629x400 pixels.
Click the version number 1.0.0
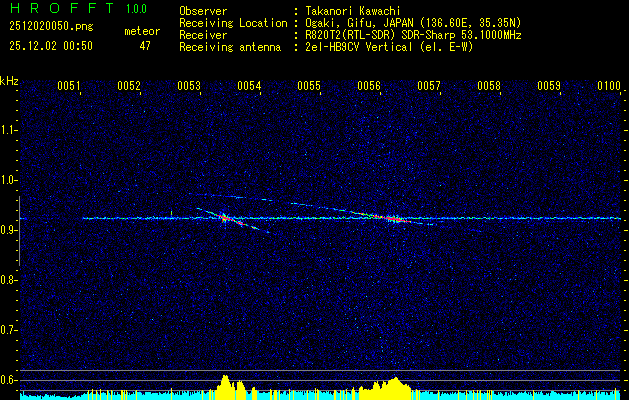point(136,8)
